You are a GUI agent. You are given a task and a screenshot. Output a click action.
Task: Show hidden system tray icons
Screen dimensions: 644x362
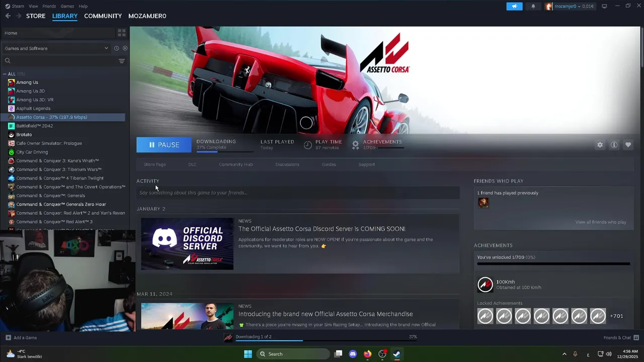point(564,354)
